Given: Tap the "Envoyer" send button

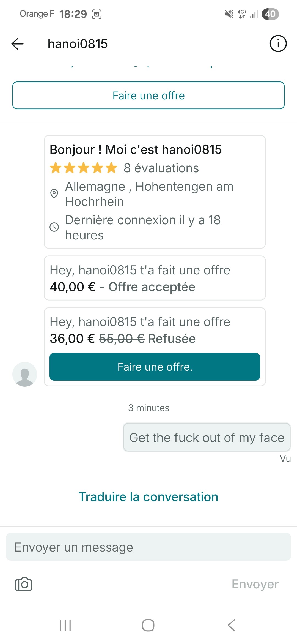Looking at the screenshot, I should pos(255,584).
